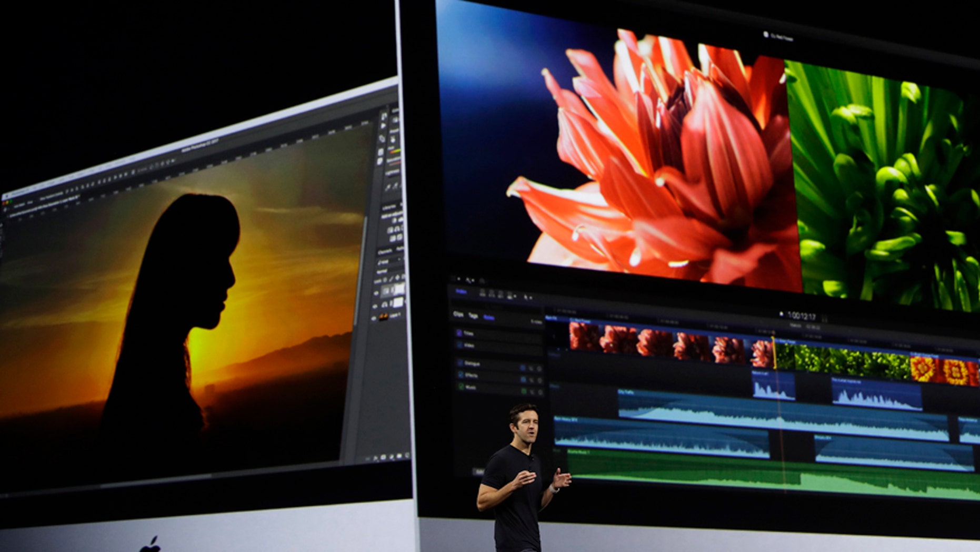Select the green plant video clip in the timeline
This screenshot has width=980, height=552.
pos(843,360)
